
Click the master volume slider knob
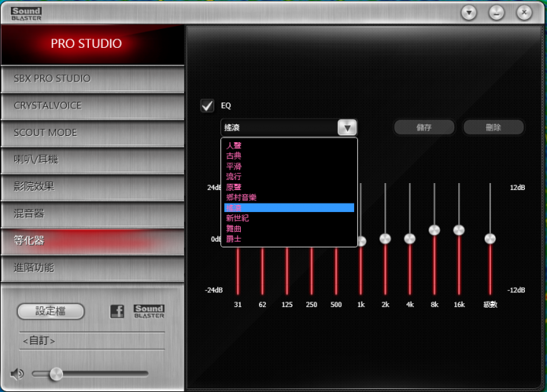pyautogui.click(x=56, y=375)
